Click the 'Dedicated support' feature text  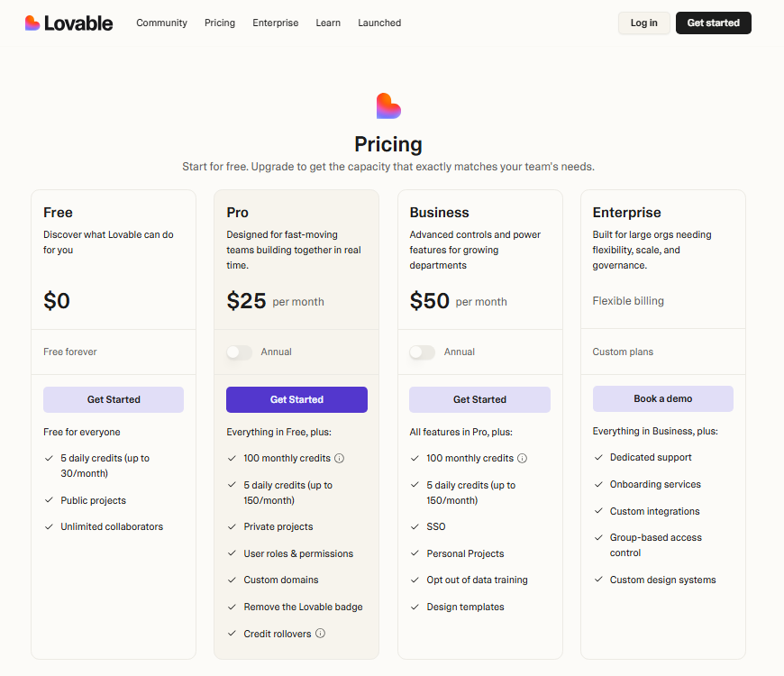click(x=651, y=457)
